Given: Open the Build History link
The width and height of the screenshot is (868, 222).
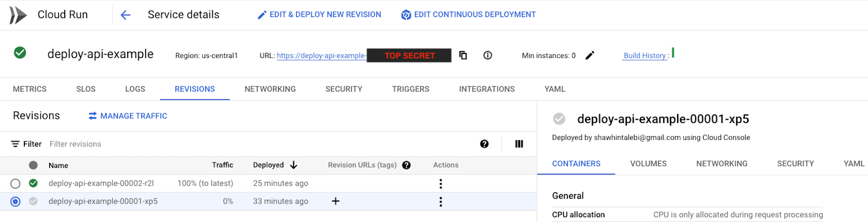Looking at the screenshot, I should (x=644, y=55).
